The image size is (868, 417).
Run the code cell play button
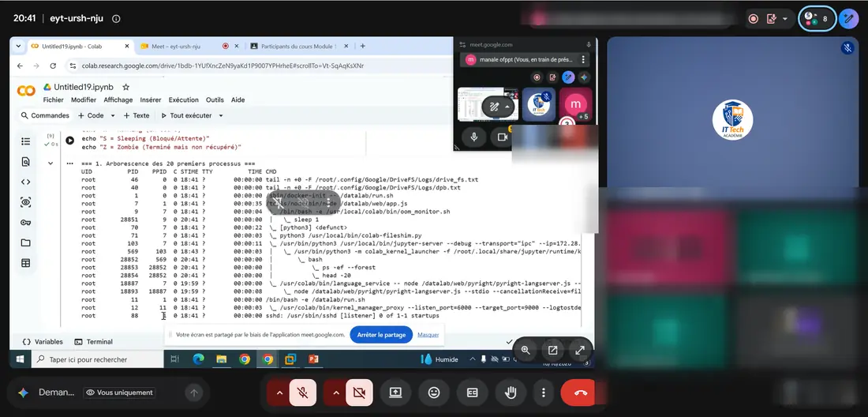pyautogui.click(x=69, y=140)
